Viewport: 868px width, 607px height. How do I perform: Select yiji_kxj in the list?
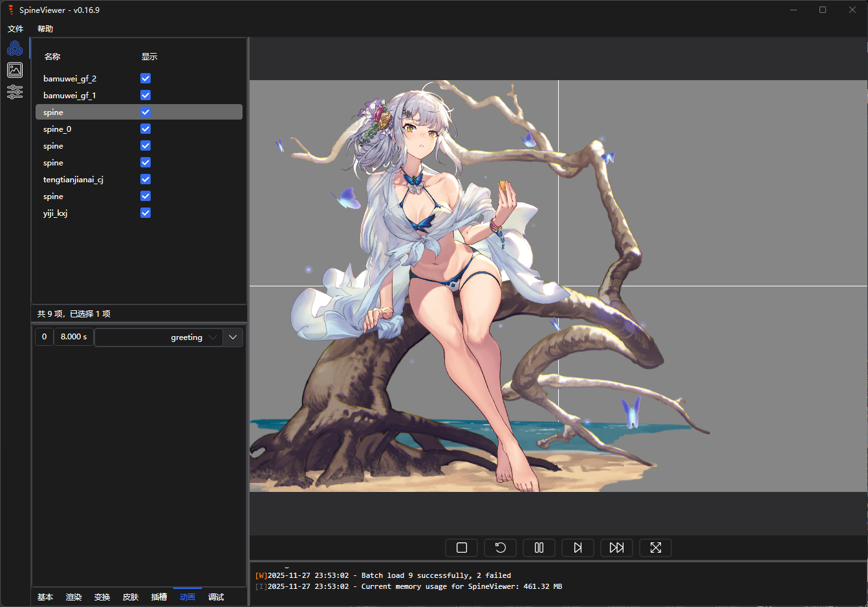coord(139,213)
